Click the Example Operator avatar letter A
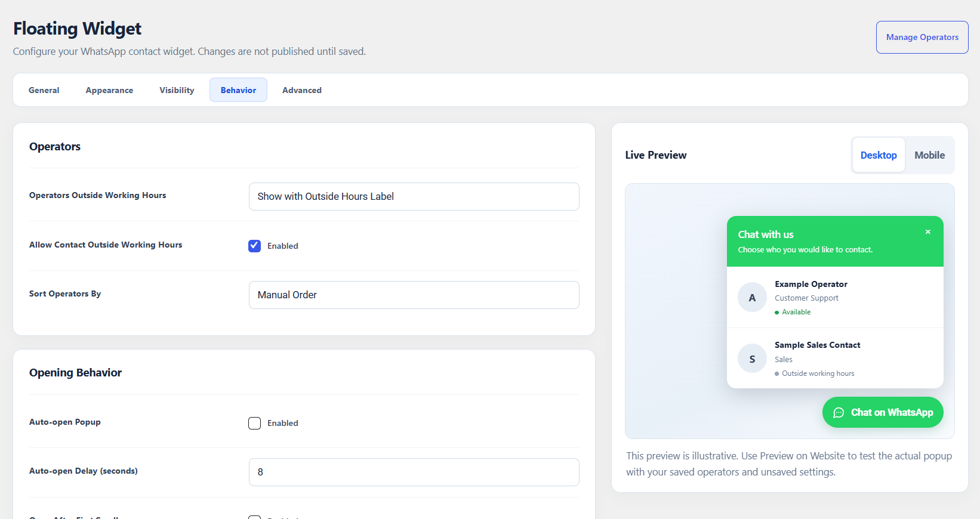 pos(752,297)
